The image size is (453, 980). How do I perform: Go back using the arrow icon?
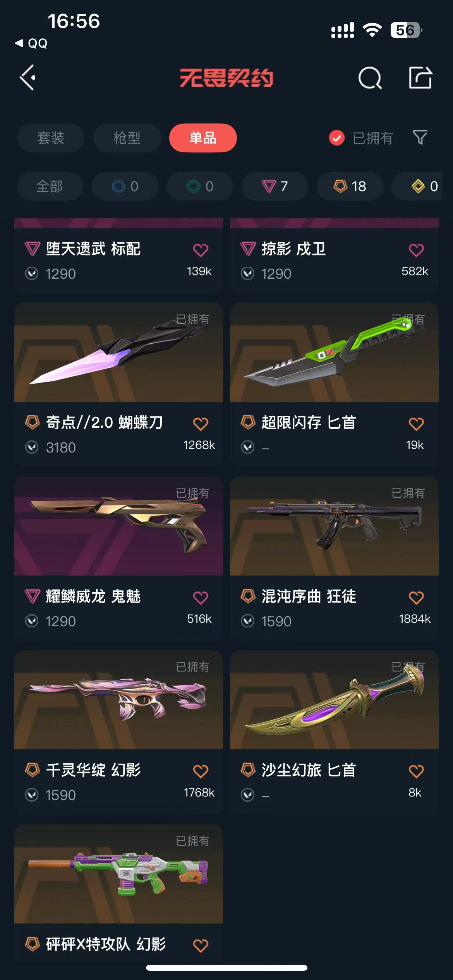click(27, 78)
